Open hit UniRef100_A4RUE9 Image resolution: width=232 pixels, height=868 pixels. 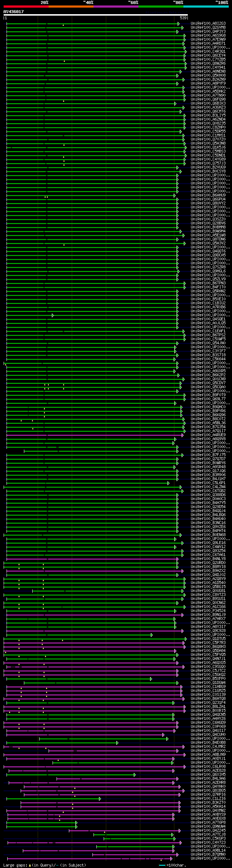click(208, 435)
